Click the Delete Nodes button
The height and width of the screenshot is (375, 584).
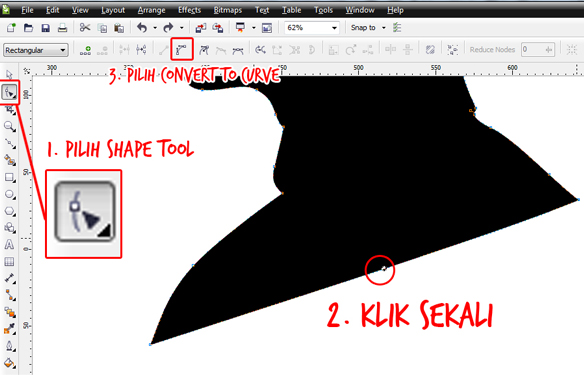[102, 50]
